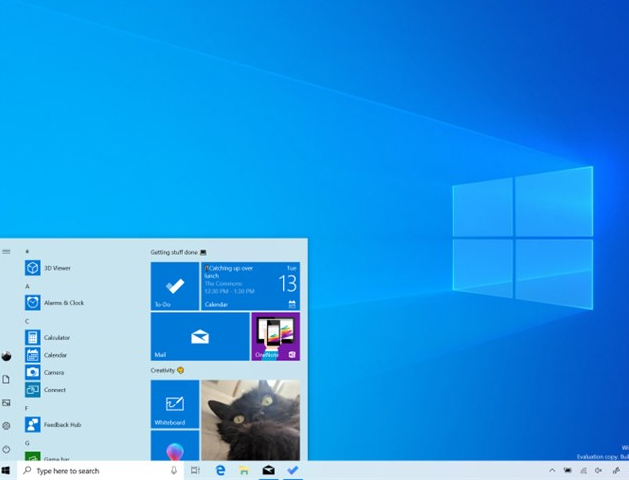Expand the Start menu hamburger navigation
This screenshot has height=481, width=629.
(6, 252)
